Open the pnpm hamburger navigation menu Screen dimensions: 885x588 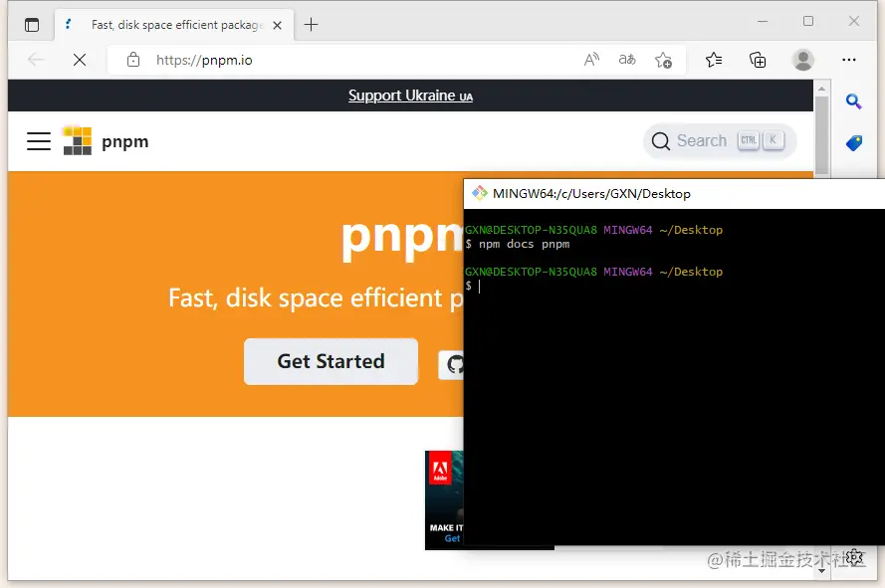tap(39, 141)
